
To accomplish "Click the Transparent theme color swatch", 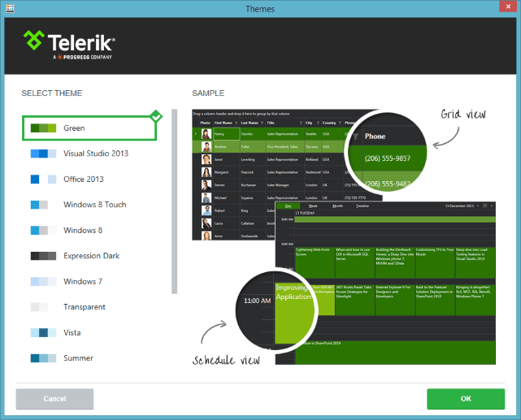I will tap(43, 307).
